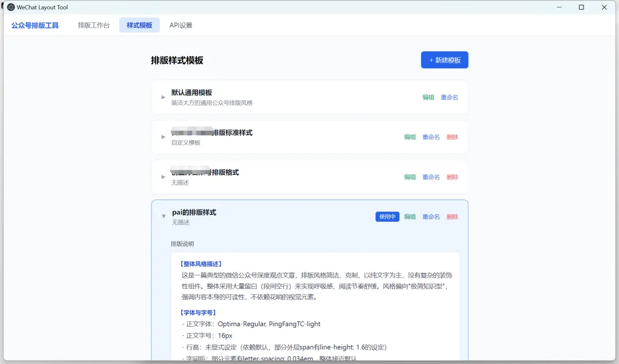Viewport: 619px width, 364px height.
Task: Edit the 默认通用模板 template
Action: [x=428, y=97]
